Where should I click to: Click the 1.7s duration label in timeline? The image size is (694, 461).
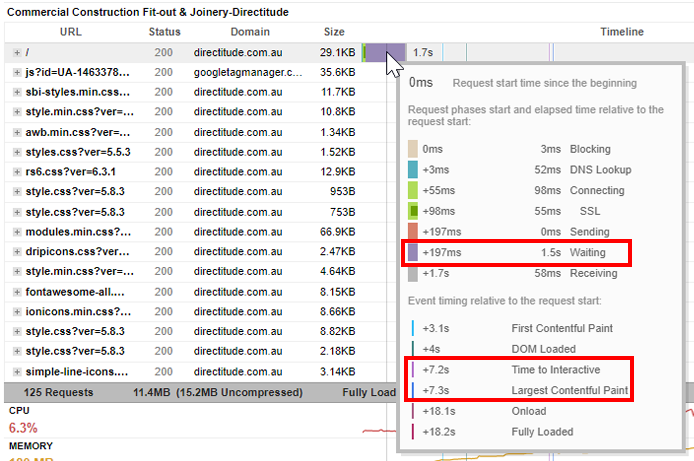[x=423, y=53]
